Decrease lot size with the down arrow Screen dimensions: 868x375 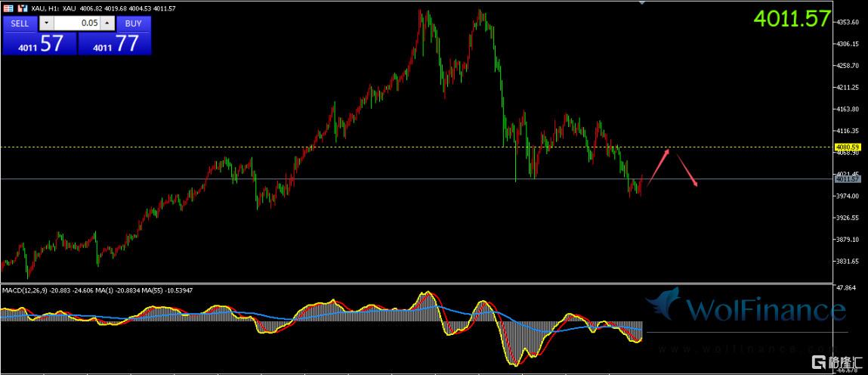pos(47,23)
